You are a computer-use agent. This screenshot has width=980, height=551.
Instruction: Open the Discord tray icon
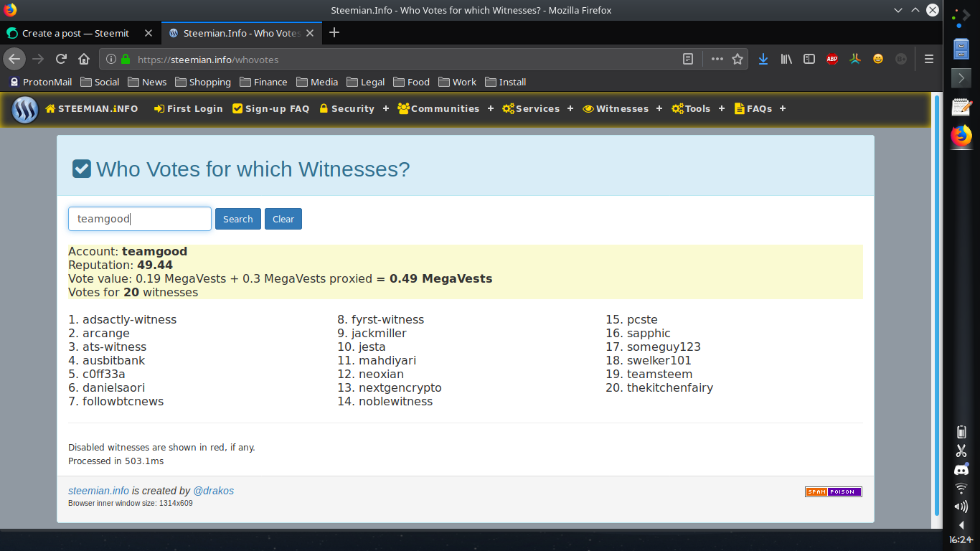click(961, 471)
